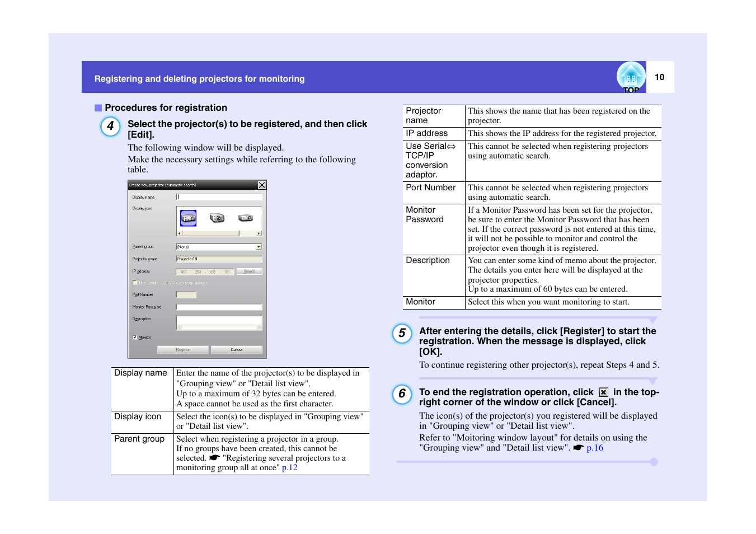Click the 'Parent group' table cell
The width and height of the screenshot is (756, 534).
143,454
